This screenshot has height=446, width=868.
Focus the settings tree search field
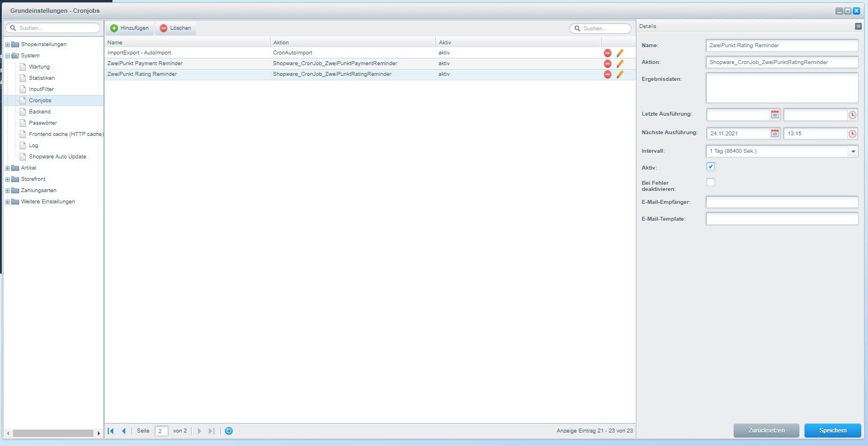(53, 28)
